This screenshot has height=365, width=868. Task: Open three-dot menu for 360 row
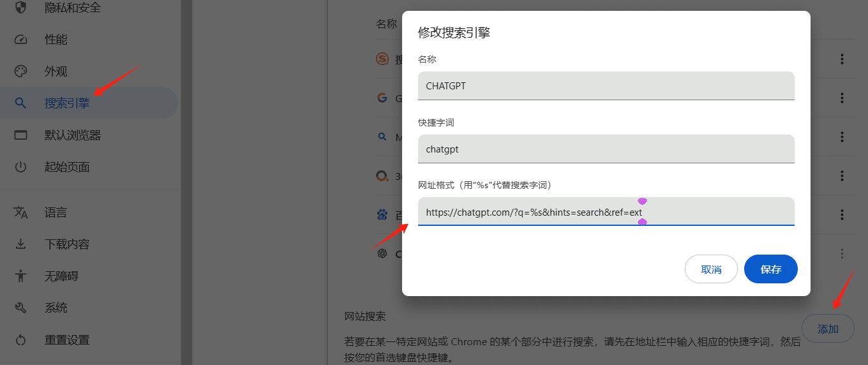[842, 175]
